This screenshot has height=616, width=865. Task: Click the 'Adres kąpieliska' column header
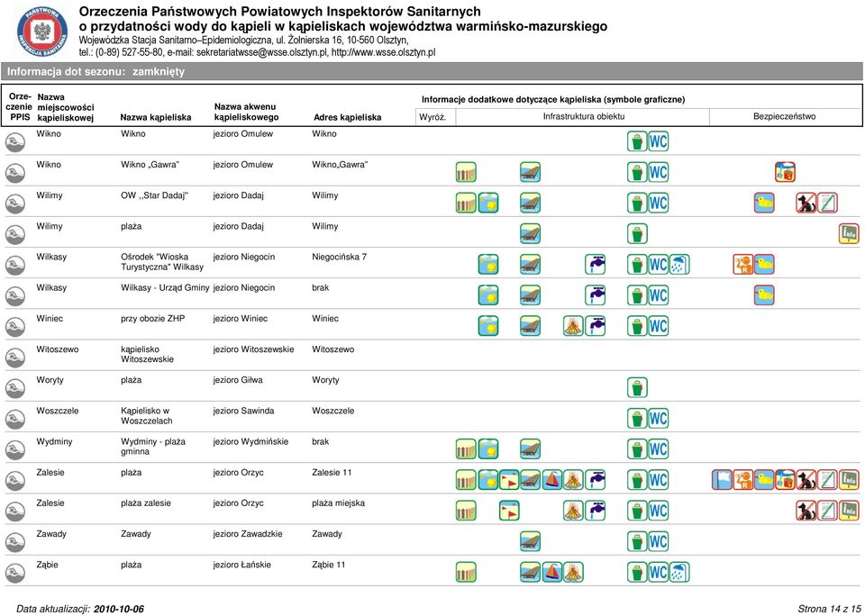pos(348,117)
